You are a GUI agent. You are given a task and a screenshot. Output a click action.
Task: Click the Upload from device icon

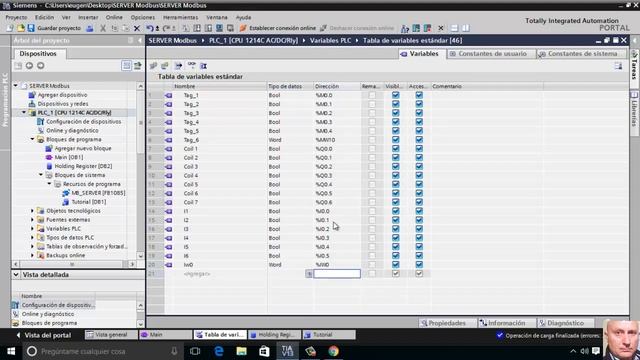point(208,28)
